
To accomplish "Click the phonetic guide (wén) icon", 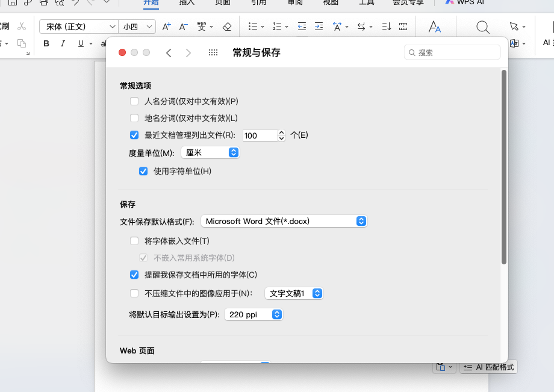I will click(x=202, y=26).
